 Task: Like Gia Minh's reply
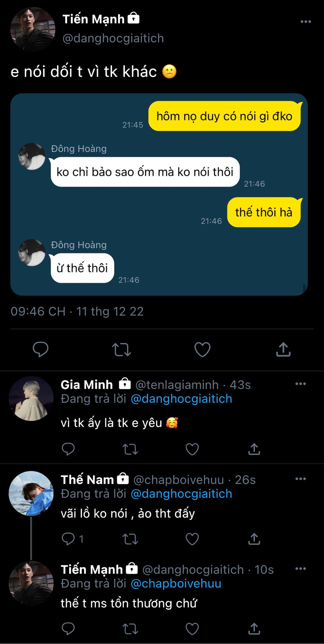192,449
